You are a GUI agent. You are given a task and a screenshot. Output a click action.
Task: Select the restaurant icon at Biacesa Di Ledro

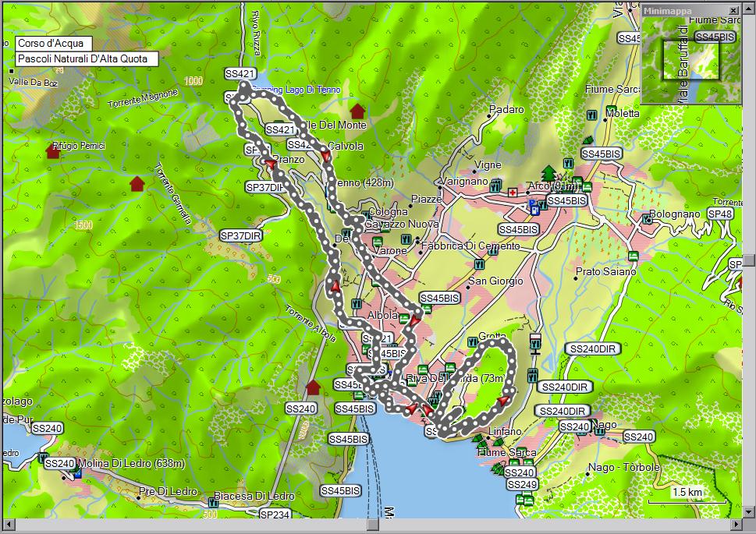[x=213, y=503]
